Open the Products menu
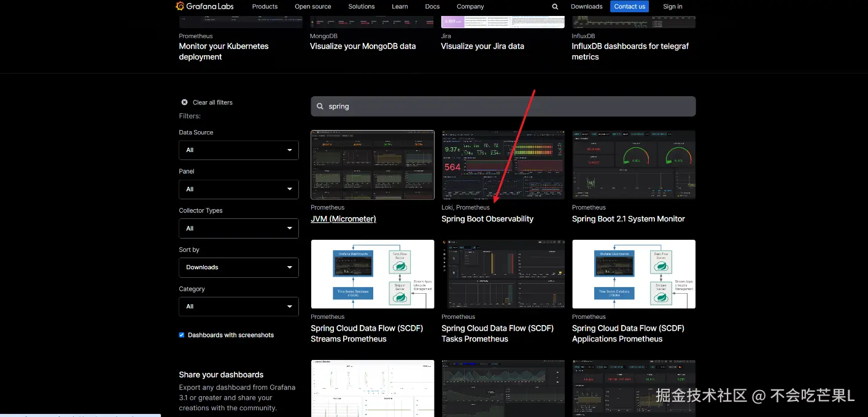Viewport: 868px width, 417px height. click(265, 7)
